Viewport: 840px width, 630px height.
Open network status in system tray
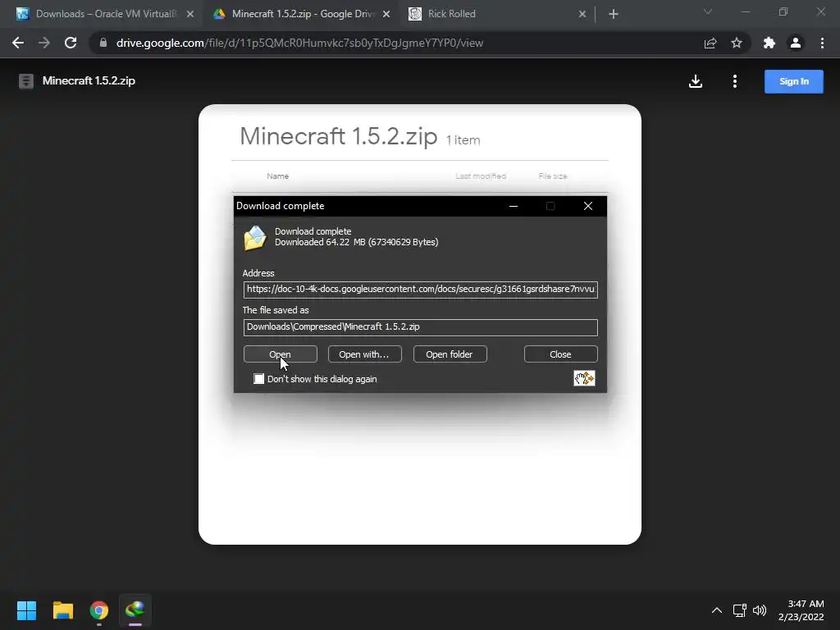click(740, 610)
